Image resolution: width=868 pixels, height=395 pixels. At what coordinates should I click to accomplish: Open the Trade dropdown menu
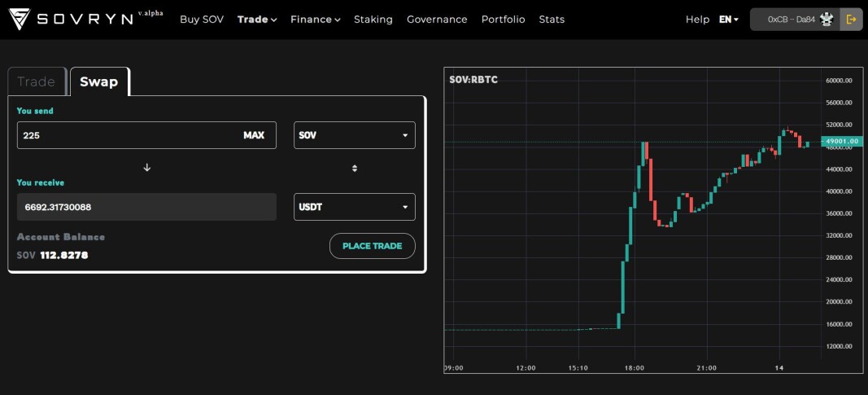[x=257, y=20]
